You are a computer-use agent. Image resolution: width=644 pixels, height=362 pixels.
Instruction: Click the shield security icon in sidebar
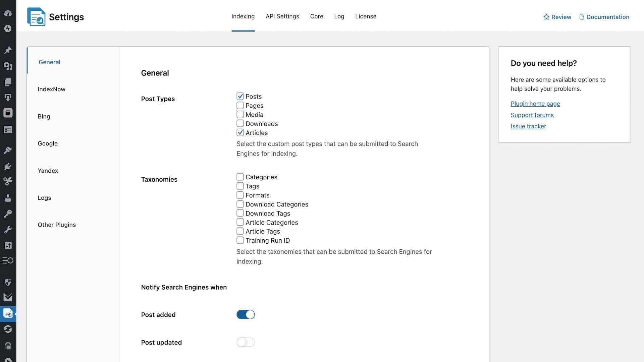pyautogui.click(x=8, y=282)
